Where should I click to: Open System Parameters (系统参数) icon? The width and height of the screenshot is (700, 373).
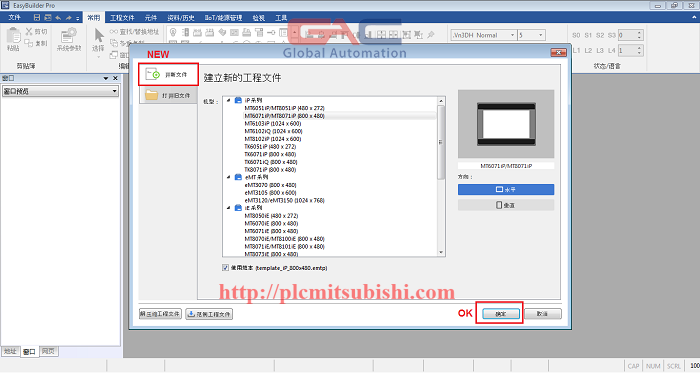(x=69, y=36)
